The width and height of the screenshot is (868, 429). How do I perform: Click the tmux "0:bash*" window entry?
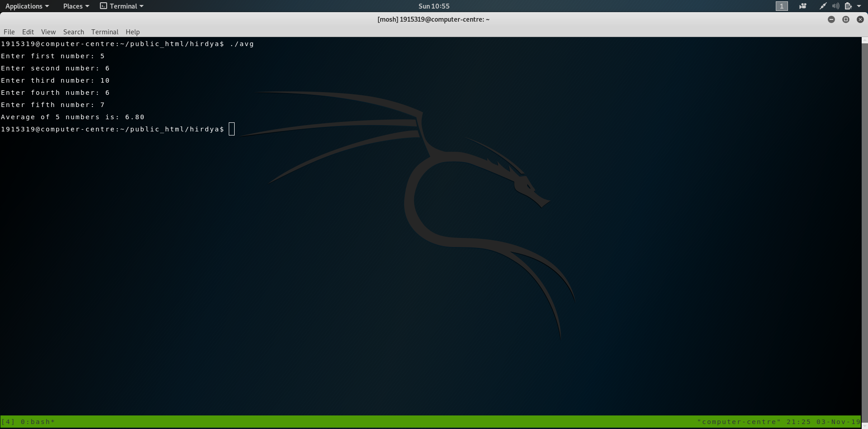pos(38,422)
